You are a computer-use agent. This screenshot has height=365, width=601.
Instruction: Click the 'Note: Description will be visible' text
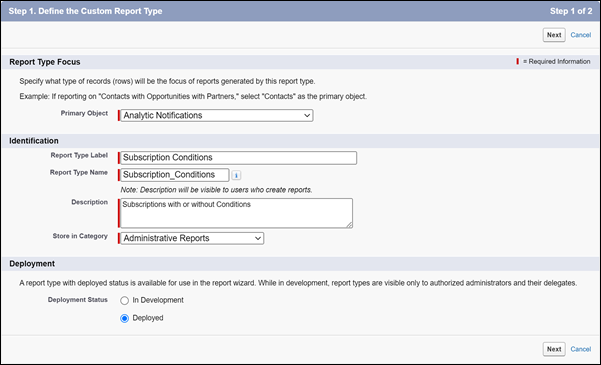point(217,190)
